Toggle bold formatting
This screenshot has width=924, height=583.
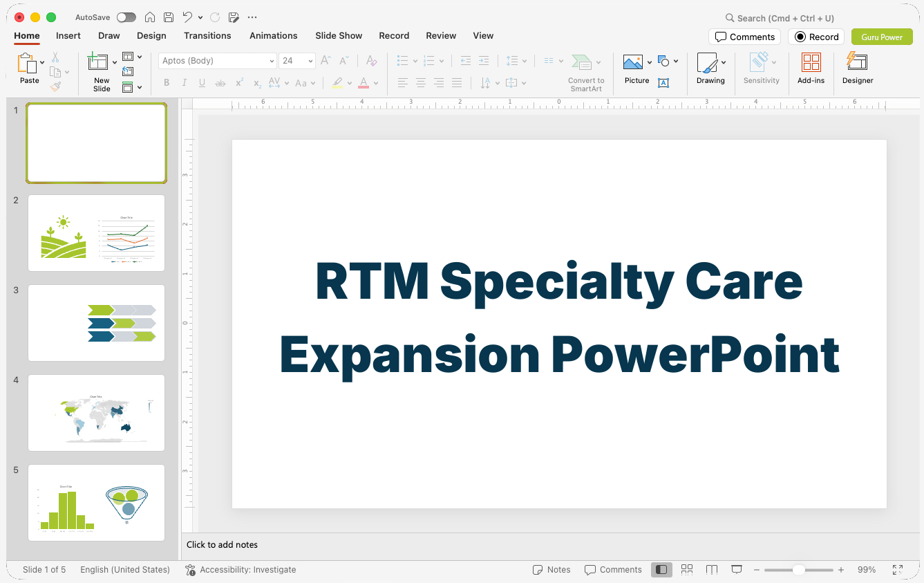tap(167, 83)
